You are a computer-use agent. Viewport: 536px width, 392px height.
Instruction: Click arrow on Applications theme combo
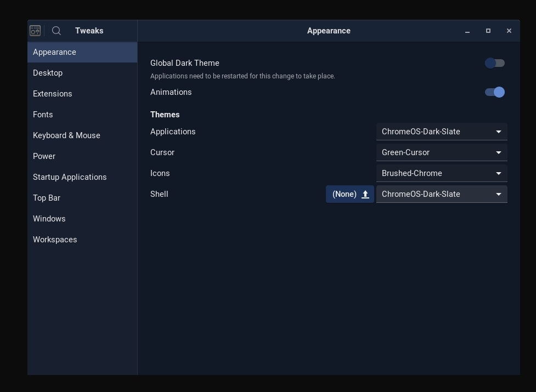(498, 132)
